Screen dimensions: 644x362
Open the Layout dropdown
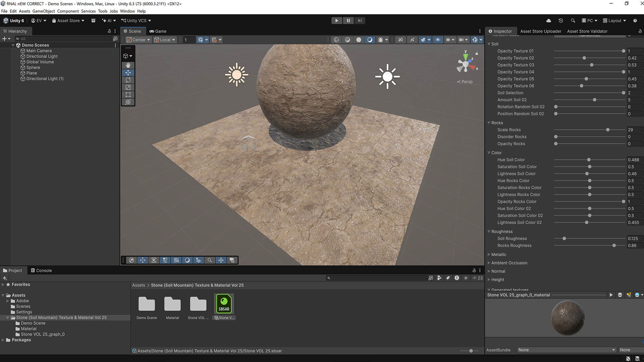614,20
